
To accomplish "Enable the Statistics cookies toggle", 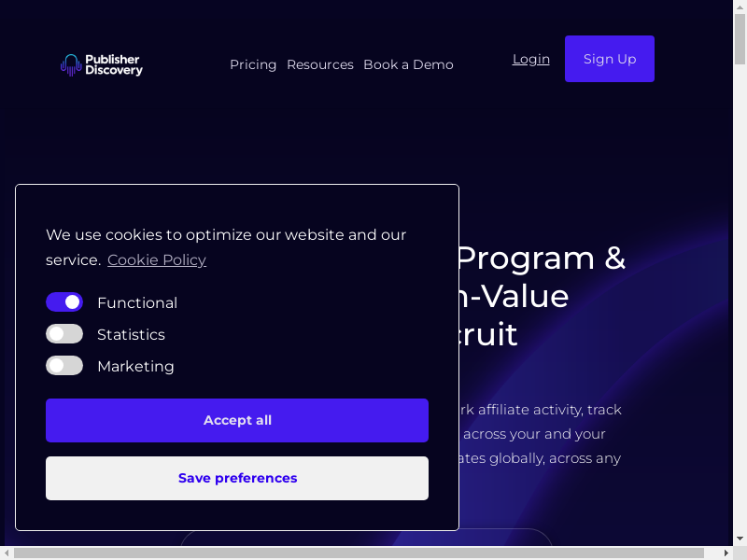I will tap(64, 334).
